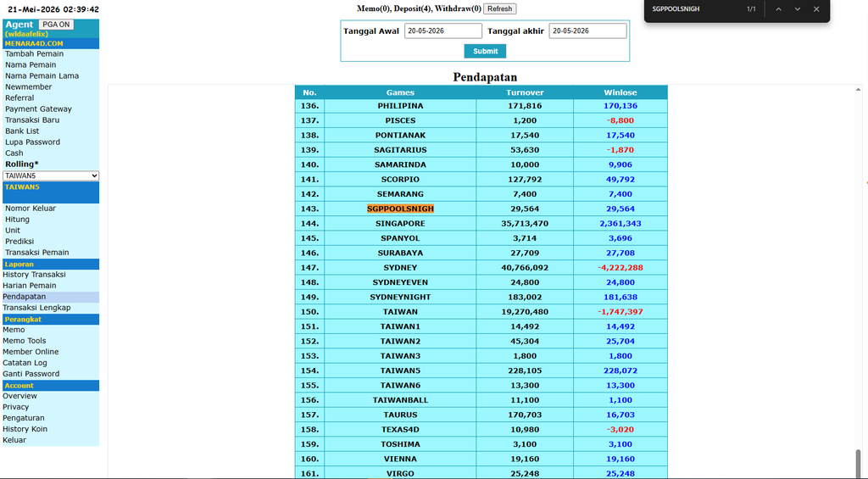Viewport: 868px width, 479px height.
Task: Click TAIWAN5 row winlose 228,072
Action: [620, 370]
